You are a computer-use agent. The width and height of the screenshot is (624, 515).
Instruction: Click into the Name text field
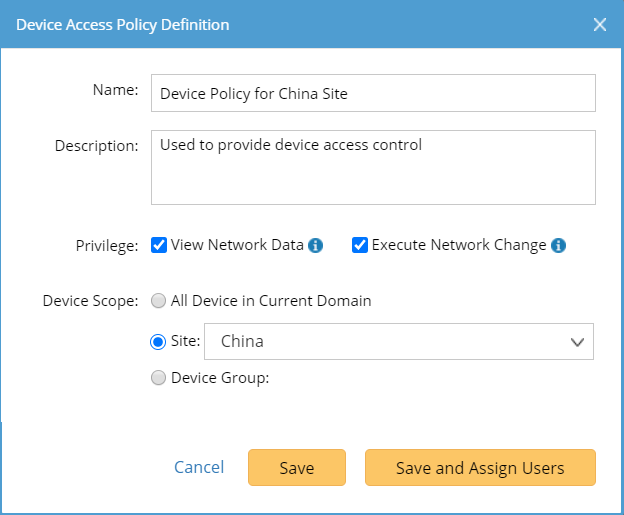373,93
